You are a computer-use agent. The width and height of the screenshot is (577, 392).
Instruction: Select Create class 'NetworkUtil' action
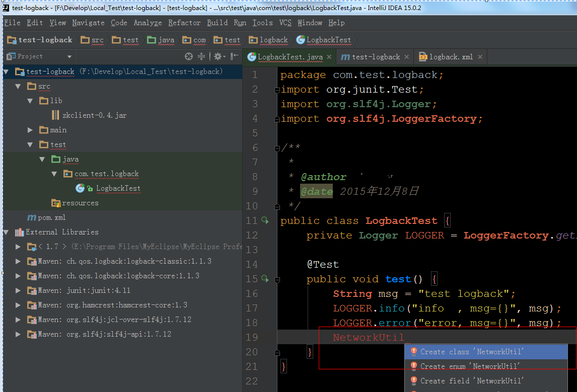point(473,352)
